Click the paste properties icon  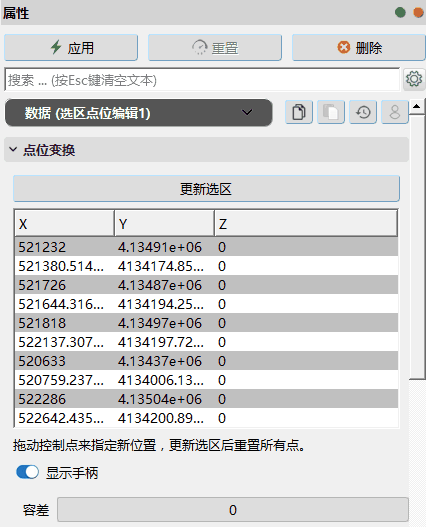click(x=331, y=112)
